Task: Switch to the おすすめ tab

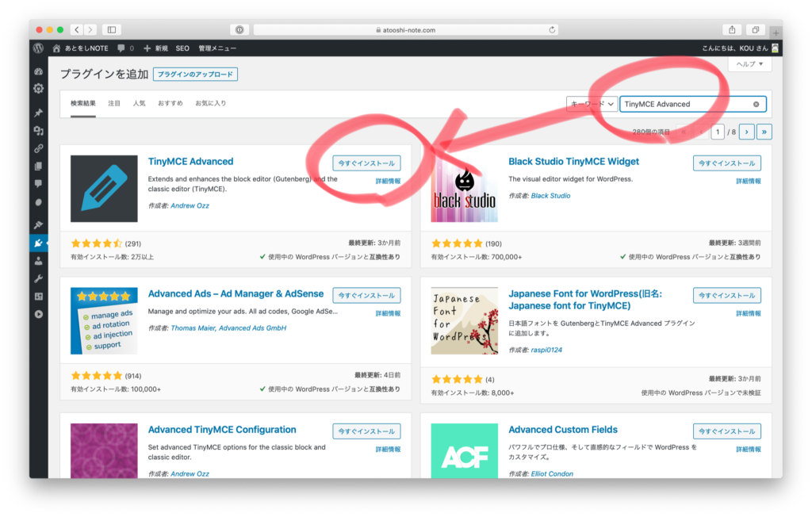Action: point(170,103)
